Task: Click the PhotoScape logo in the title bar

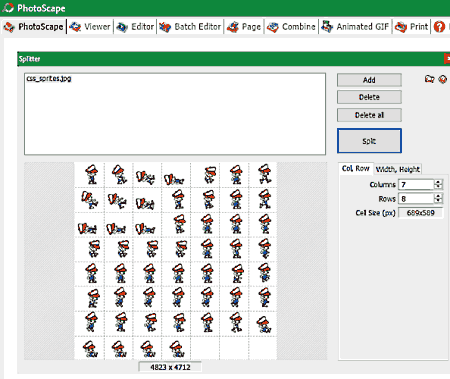Action: (8, 8)
